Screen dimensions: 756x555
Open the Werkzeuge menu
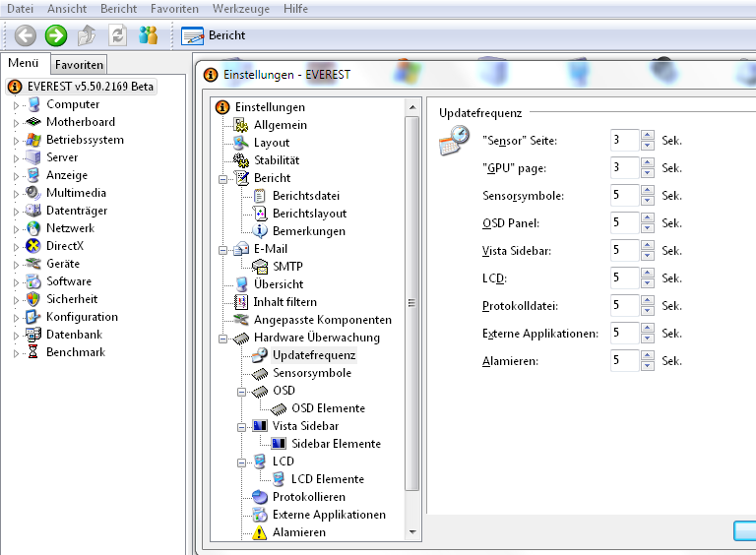click(x=241, y=9)
